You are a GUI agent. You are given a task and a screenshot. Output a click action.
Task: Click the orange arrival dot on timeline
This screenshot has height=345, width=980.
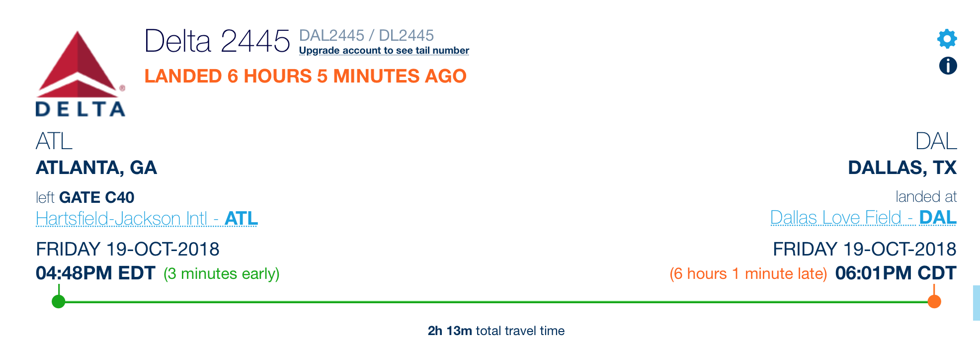click(934, 301)
